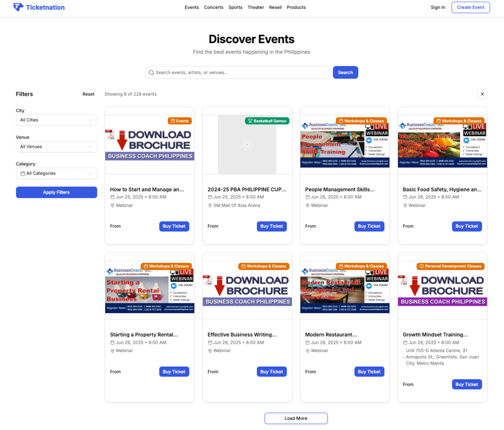504x430 pixels.
Task: Buy Ticket for Starting a Property Rental
Action: pyautogui.click(x=174, y=372)
